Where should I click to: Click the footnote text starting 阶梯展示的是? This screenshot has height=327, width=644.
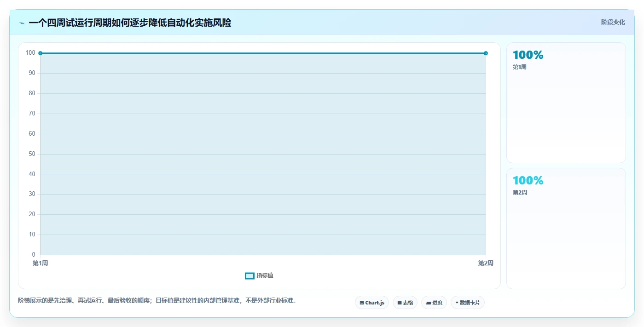[157, 301]
